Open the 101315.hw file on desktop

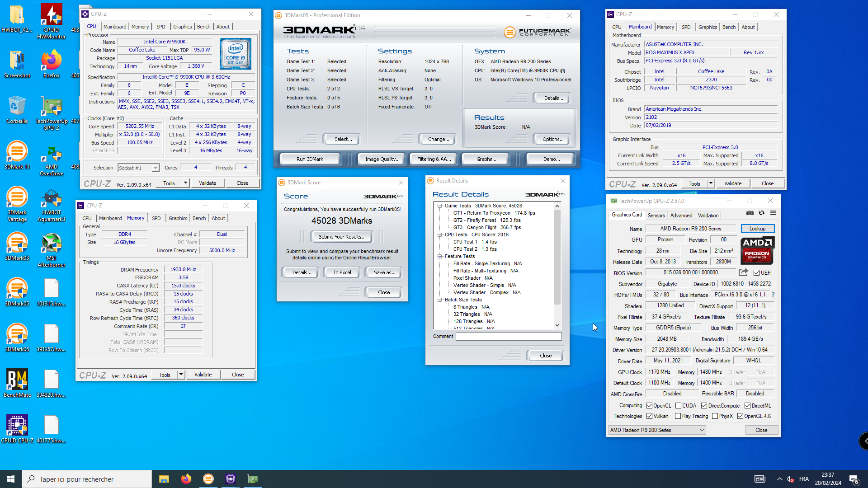tap(52, 292)
